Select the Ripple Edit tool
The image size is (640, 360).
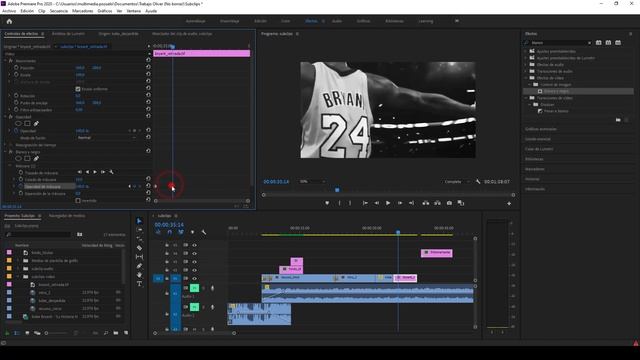click(139, 239)
